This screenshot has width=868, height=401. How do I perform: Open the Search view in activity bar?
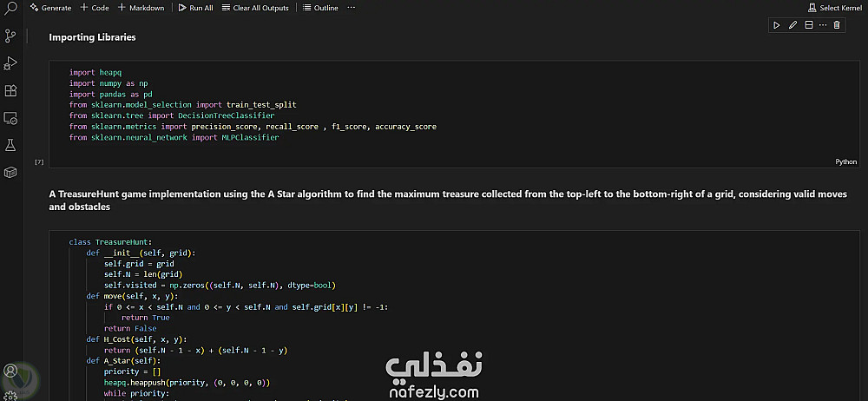pos(10,8)
